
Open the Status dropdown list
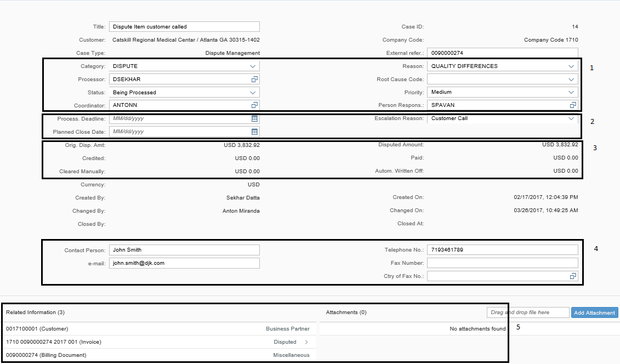click(x=253, y=93)
